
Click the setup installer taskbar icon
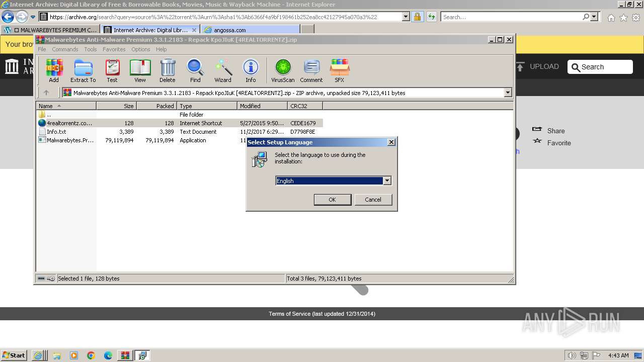click(x=142, y=355)
